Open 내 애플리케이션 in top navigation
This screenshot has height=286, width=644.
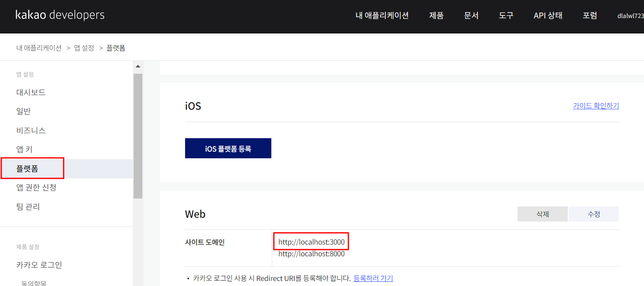tap(382, 15)
